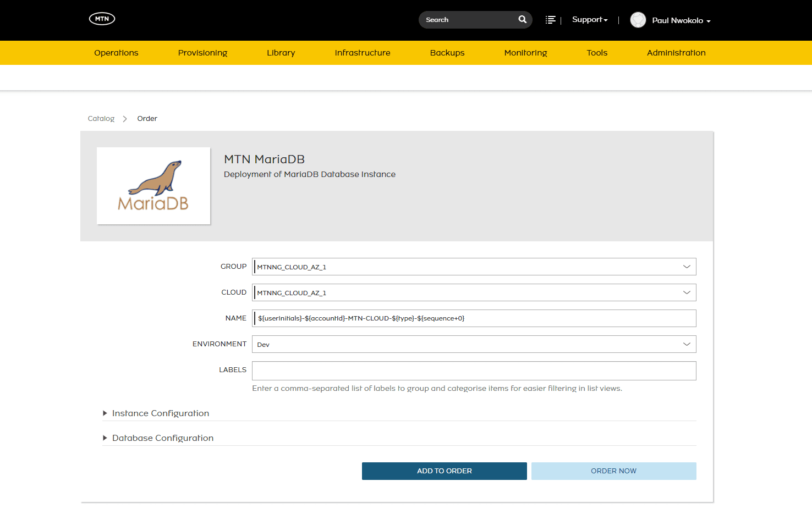The image size is (812, 525).
Task: Click the ADD TO ORDER button
Action: click(x=445, y=471)
